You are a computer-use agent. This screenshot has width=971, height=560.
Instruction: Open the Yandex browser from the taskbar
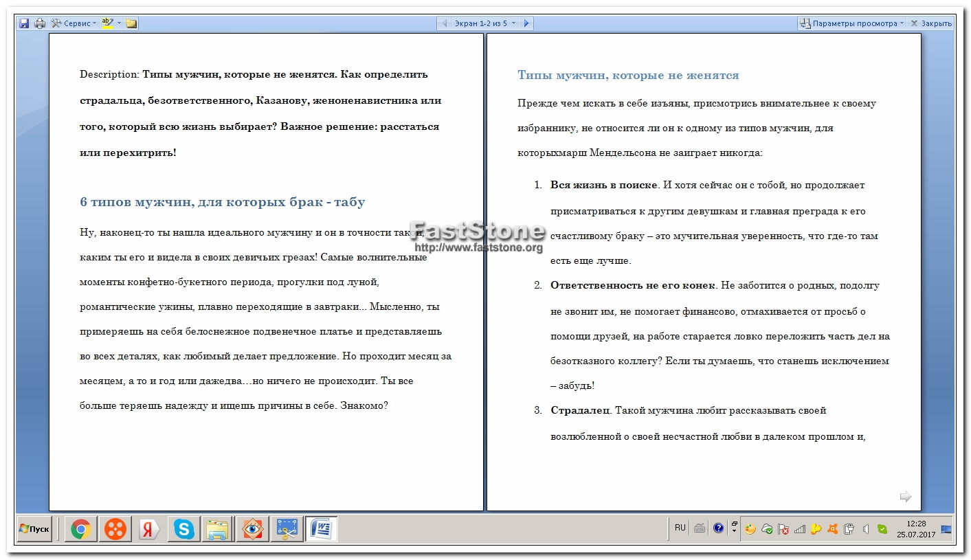[x=149, y=529]
